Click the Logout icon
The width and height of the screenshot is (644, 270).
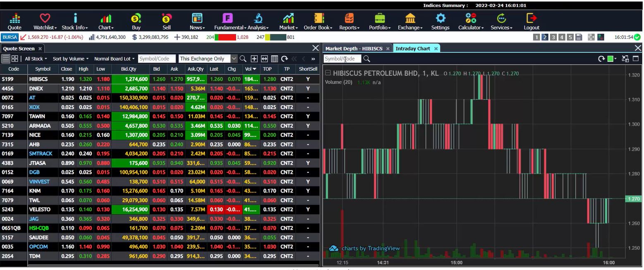tap(531, 22)
